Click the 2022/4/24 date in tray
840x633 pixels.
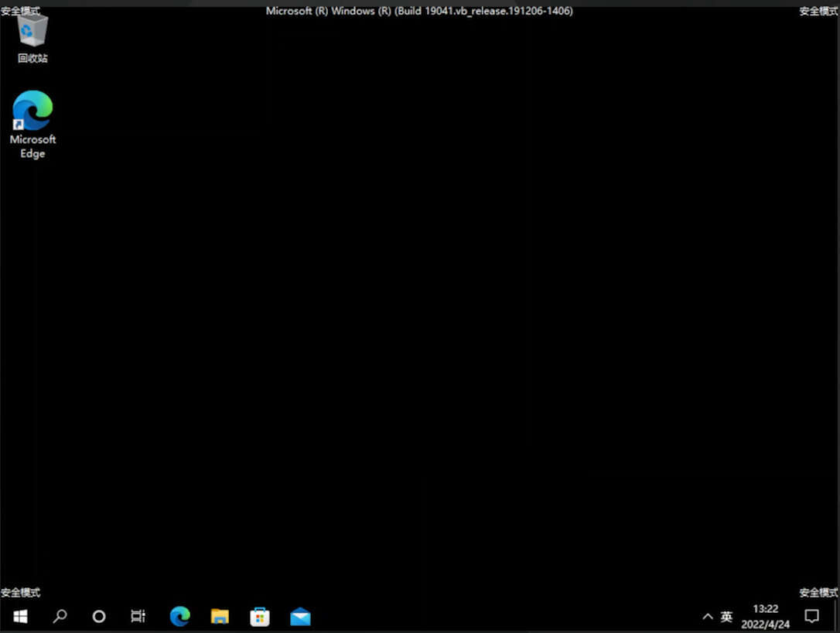point(766,624)
